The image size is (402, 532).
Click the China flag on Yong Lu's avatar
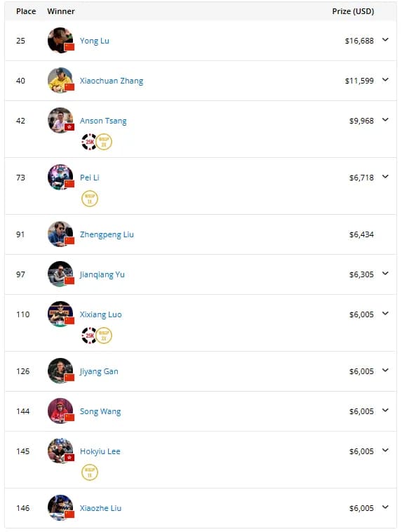[69, 47]
